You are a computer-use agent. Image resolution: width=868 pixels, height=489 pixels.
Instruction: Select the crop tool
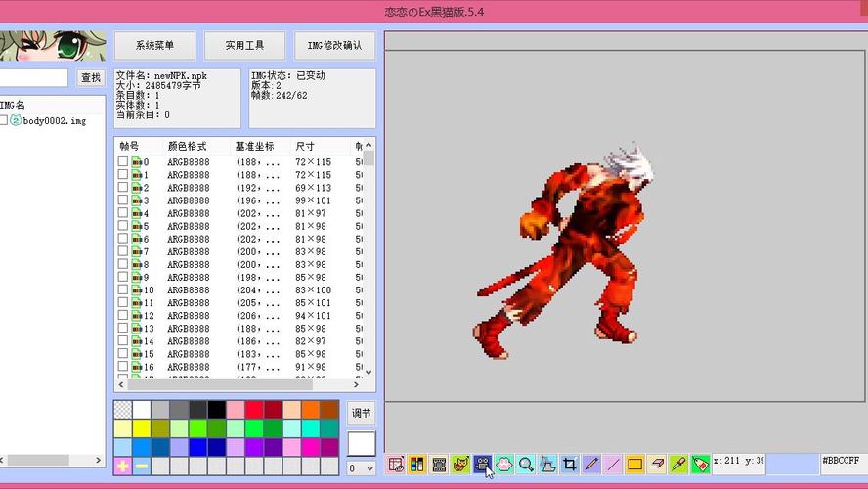pos(569,465)
